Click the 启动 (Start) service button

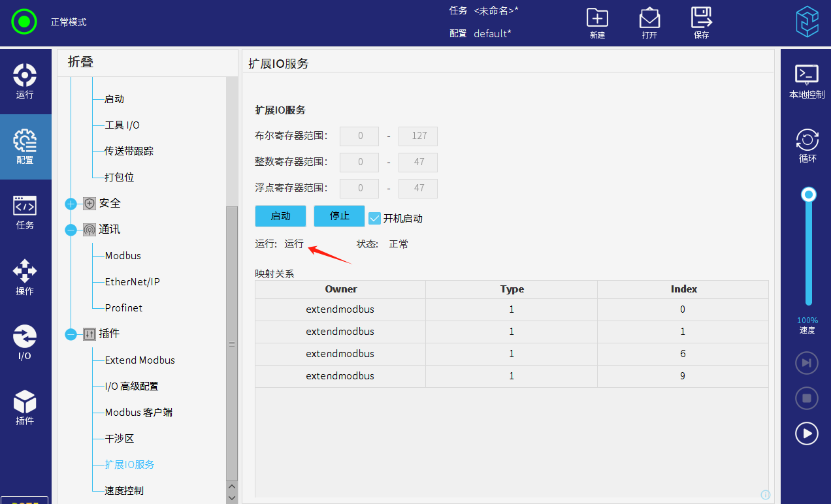280,216
